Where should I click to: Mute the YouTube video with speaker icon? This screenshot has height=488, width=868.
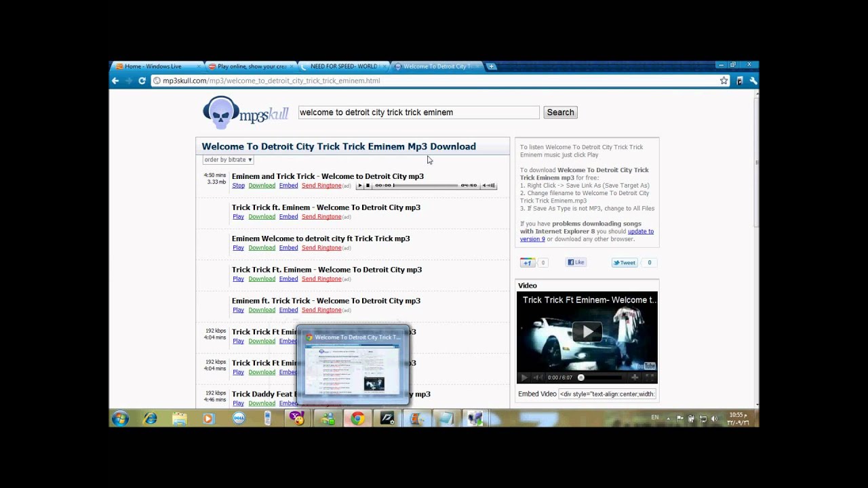click(x=537, y=378)
